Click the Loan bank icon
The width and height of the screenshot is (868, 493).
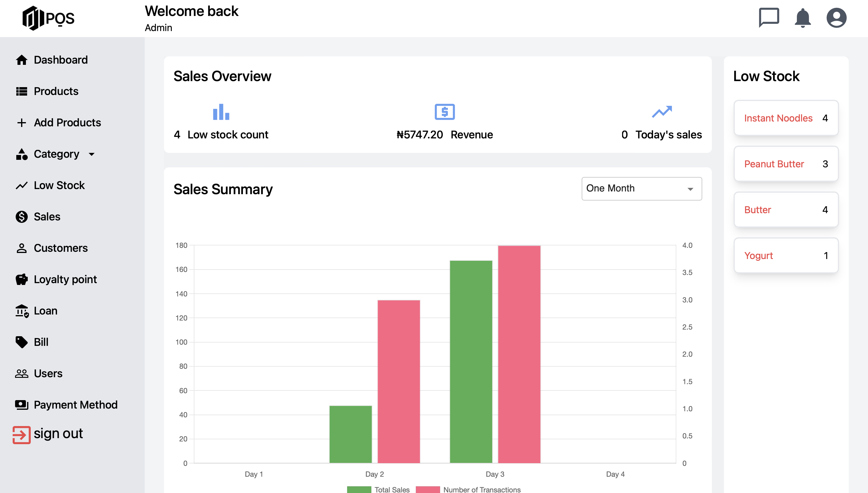[x=22, y=311]
